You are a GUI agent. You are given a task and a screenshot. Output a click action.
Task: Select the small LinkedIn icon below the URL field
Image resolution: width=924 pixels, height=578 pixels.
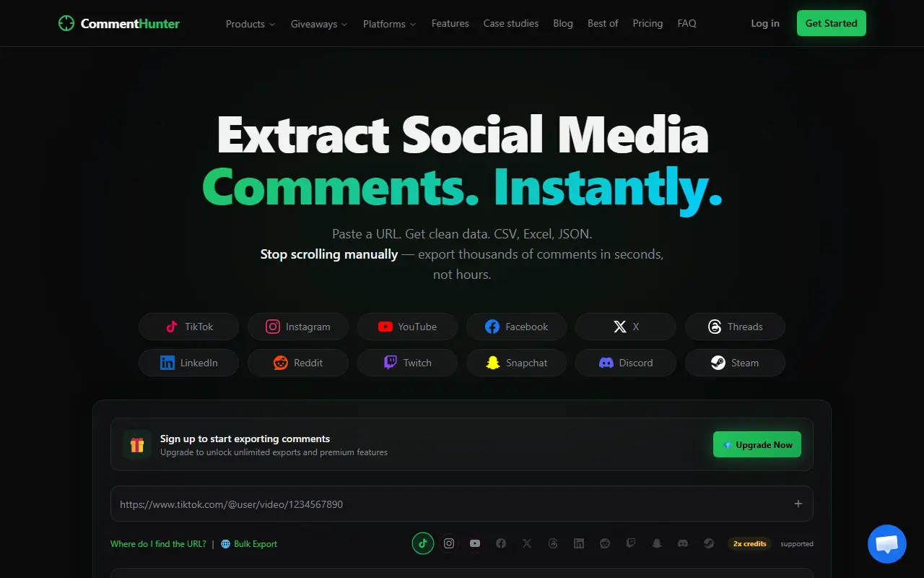tap(579, 543)
